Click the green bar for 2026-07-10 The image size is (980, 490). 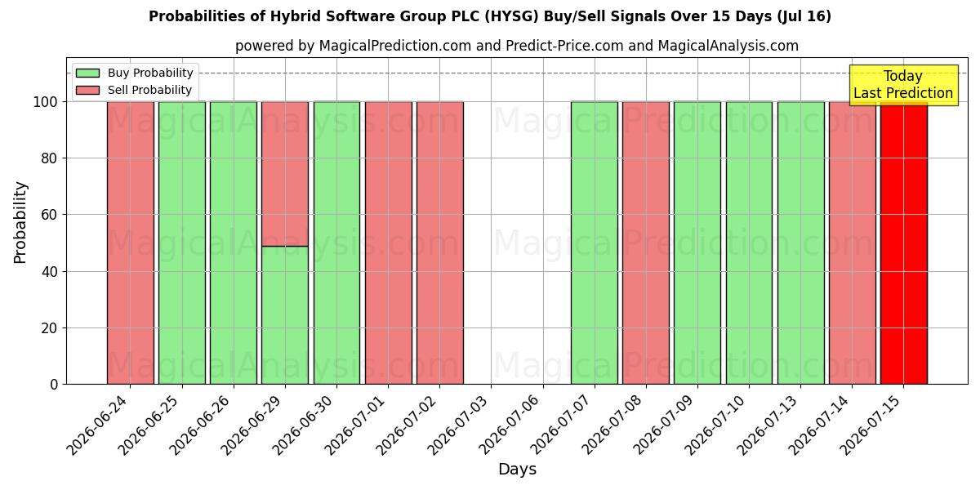[x=749, y=243]
